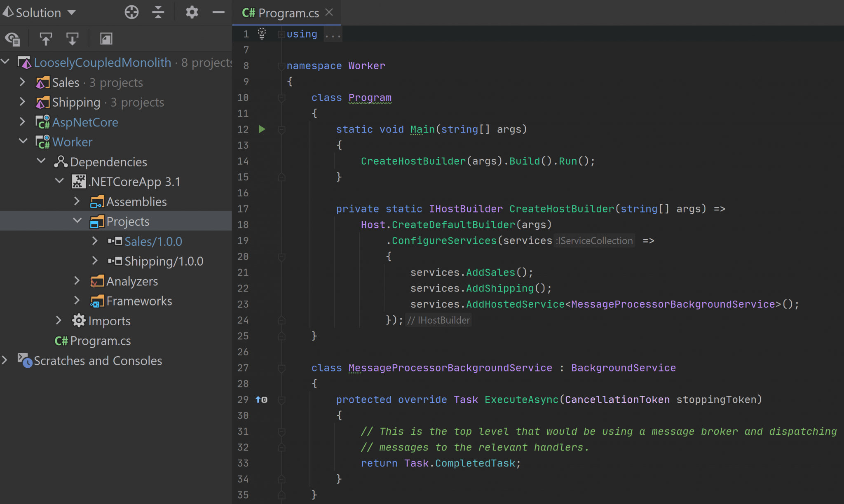844x504 pixels.
Task: Collapse the .NETCoreApp 3.1 dependencies node
Action: [x=59, y=181]
